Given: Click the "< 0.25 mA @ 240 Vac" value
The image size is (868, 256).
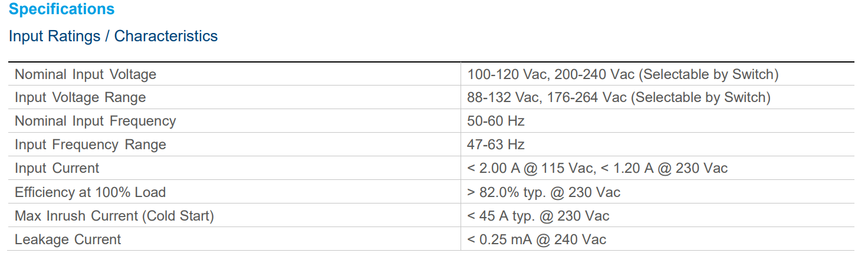Looking at the screenshot, I should 537,239.
